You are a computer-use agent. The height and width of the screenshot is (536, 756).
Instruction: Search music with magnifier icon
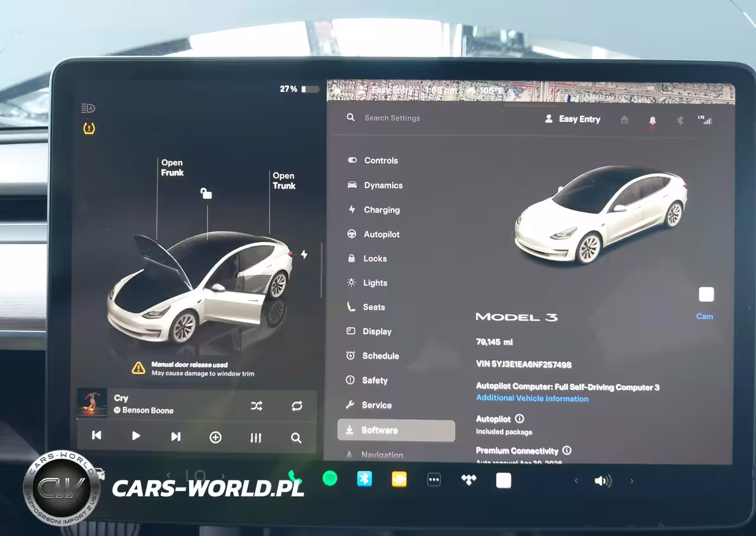click(296, 437)
